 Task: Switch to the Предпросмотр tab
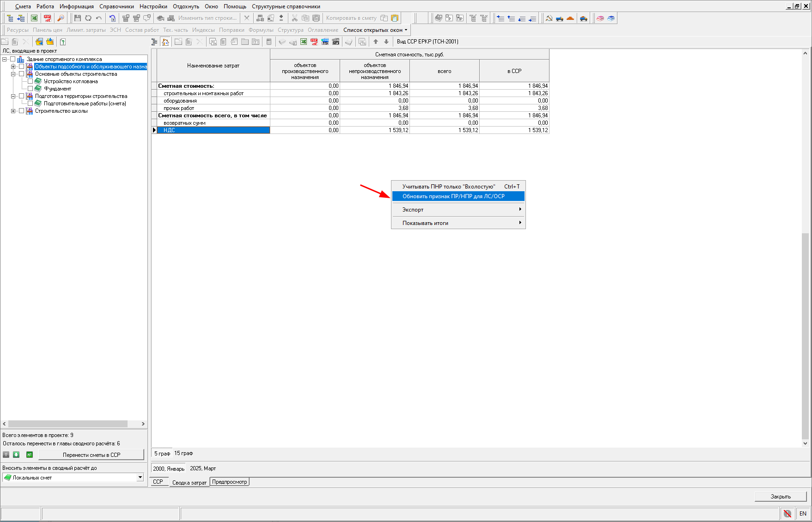pos(230,482)
